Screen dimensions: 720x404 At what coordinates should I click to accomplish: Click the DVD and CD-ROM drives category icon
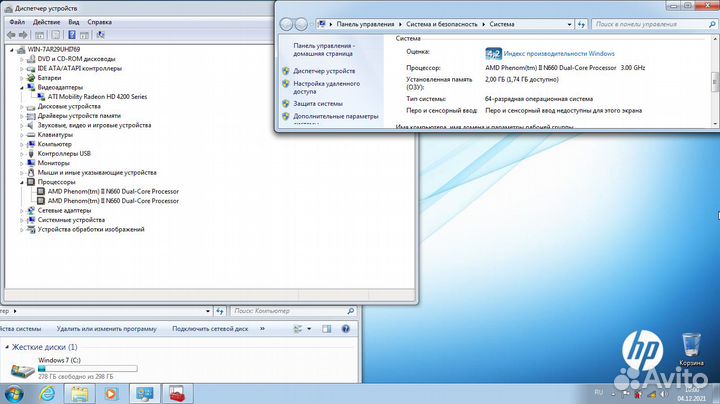(31, 59)
